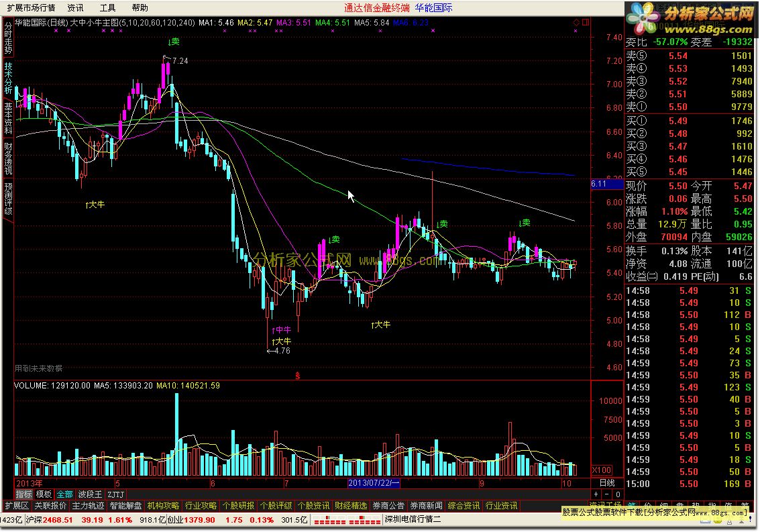Screen dimensions: 760x532
Task: Open the 帮助 menu
Action: point(140,8)
